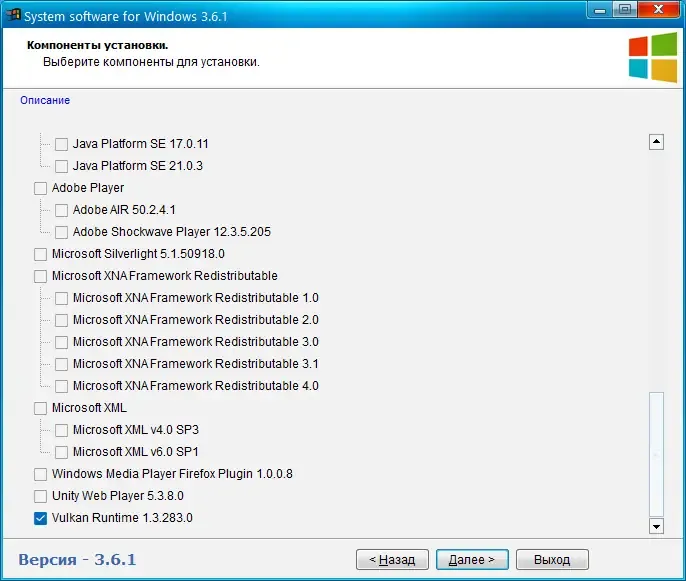This screenshot has height=581, width=686.
Task: Click the Выход exit button
Action: [x=552, y=560]
